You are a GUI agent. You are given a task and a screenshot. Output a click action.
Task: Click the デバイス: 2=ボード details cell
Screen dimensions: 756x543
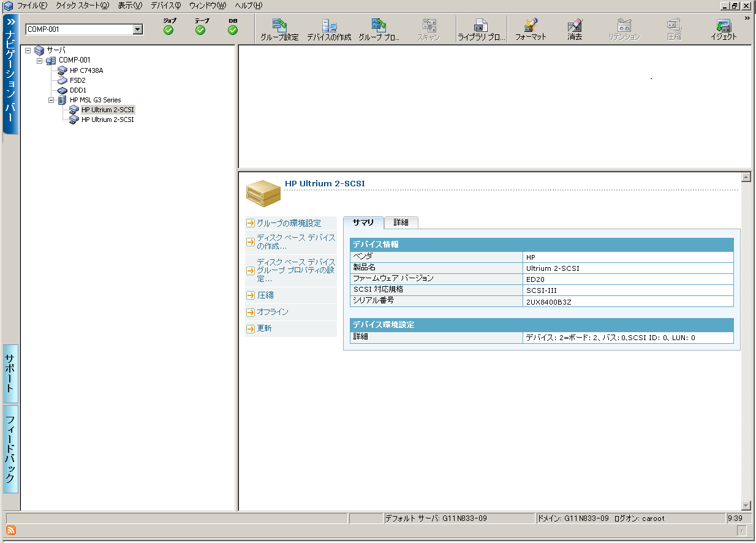pos(629,338)
